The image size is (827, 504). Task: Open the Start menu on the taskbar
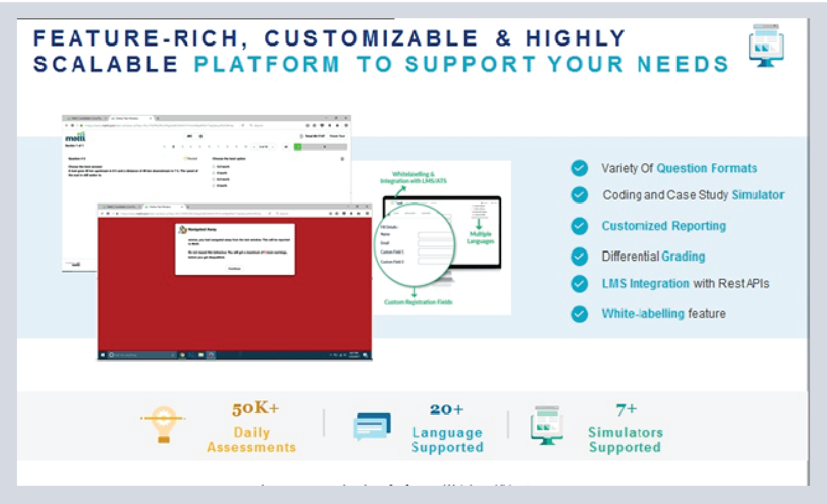[x=102, y=355]
